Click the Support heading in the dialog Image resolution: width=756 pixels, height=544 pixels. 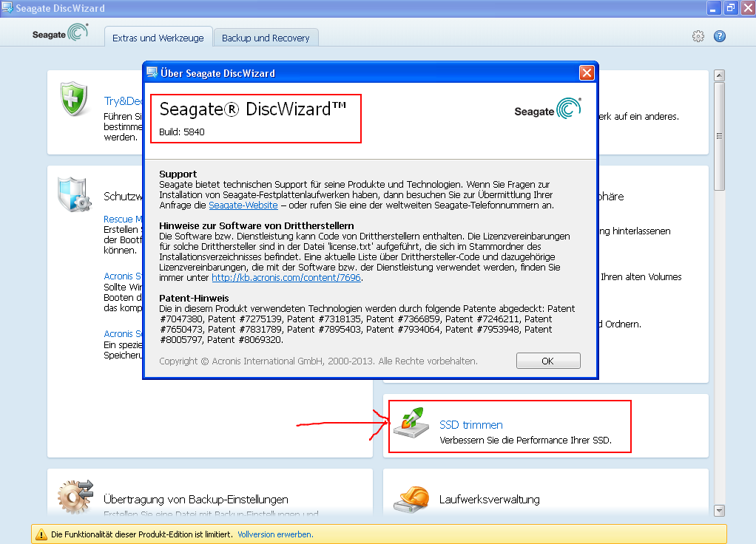pos(178,174)
